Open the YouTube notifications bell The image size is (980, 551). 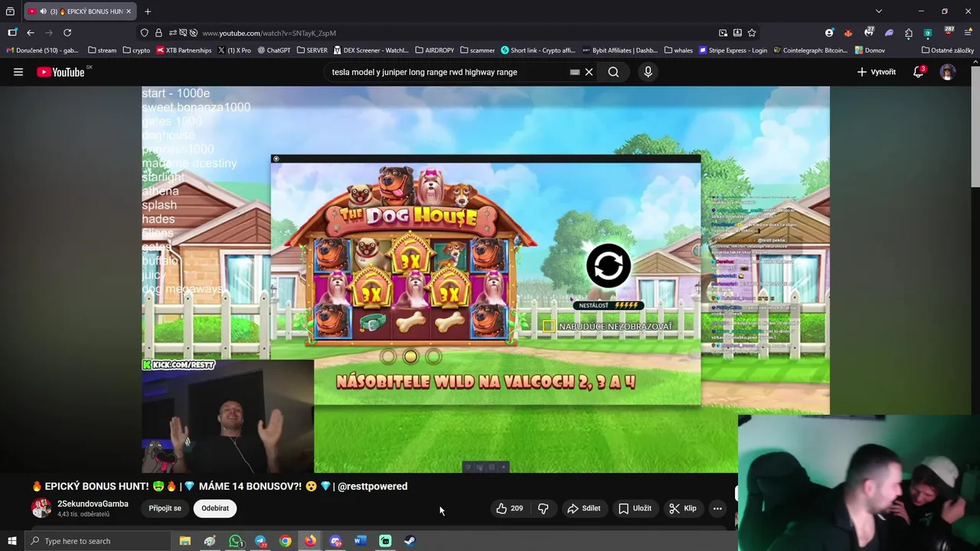[x=918, y=72]
